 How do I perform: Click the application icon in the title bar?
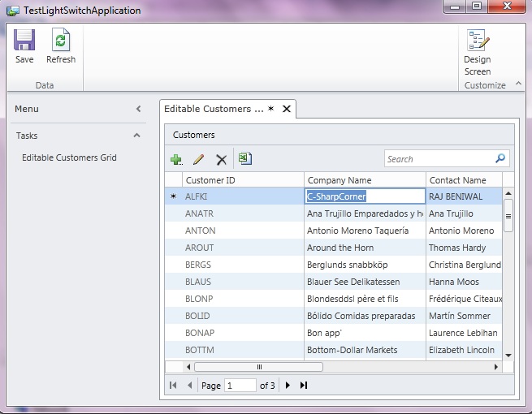pyautogui.click(x=13, y=11)
